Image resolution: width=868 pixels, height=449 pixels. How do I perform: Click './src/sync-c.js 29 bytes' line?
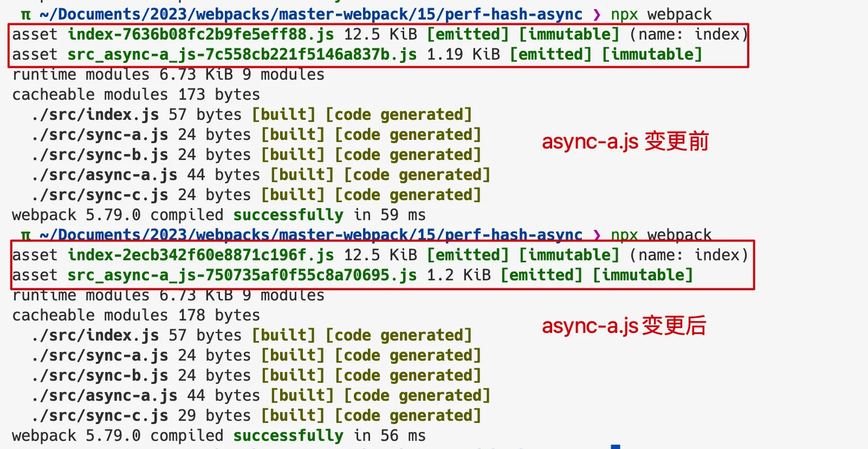pyautogui.click(x=256, y=415)
